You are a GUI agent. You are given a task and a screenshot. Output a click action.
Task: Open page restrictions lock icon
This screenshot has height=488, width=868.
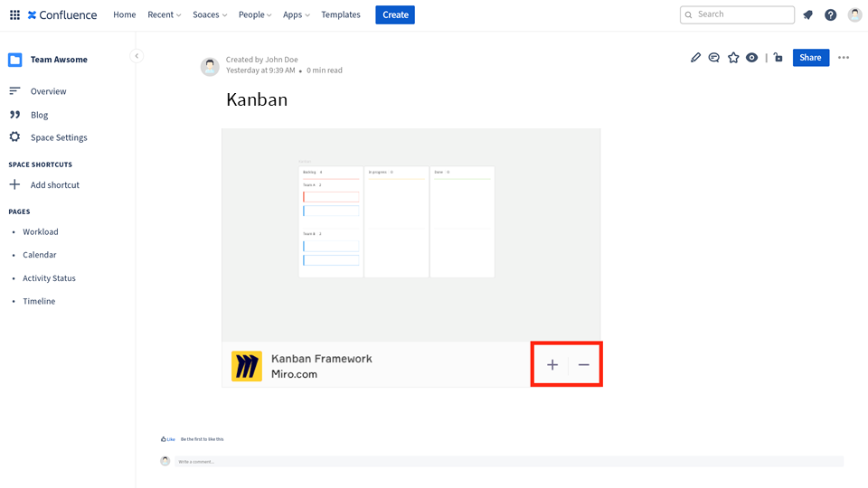tap(778, 58)
